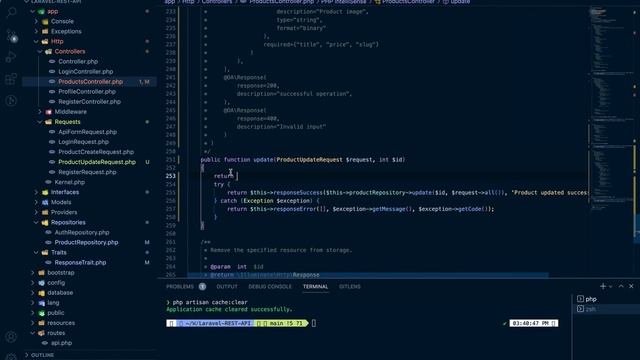Open the launch profile dropdown beside plus
Screen dimensions: 640x360
click(611, 287)
